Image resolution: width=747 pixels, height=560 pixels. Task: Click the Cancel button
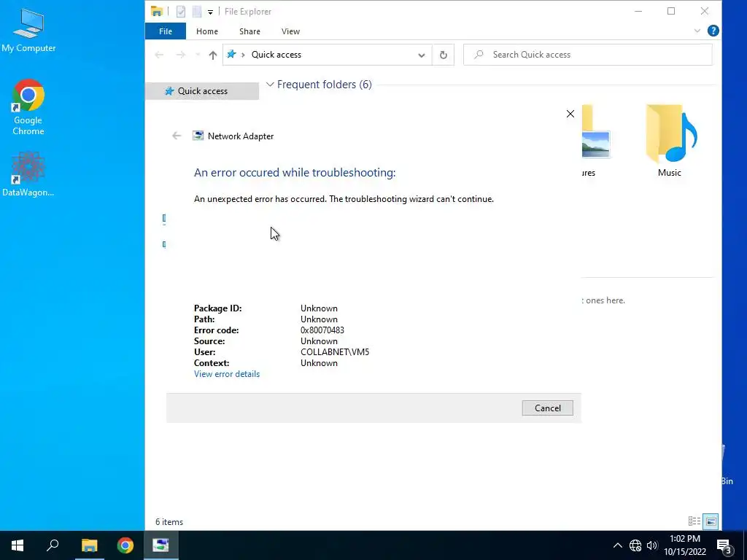coord(547,408)
